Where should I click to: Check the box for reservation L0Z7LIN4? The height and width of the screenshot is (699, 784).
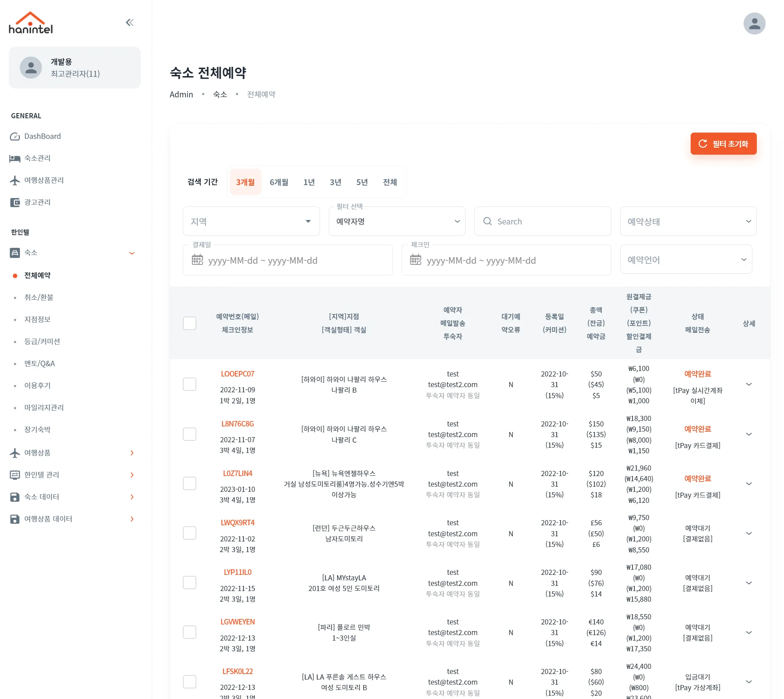tap(189, 483)
